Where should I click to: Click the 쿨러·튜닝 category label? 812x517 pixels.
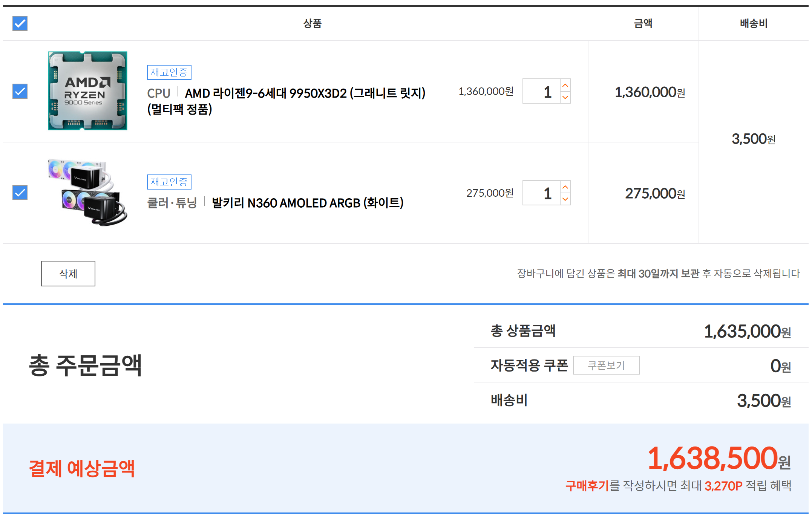(172, 203)
